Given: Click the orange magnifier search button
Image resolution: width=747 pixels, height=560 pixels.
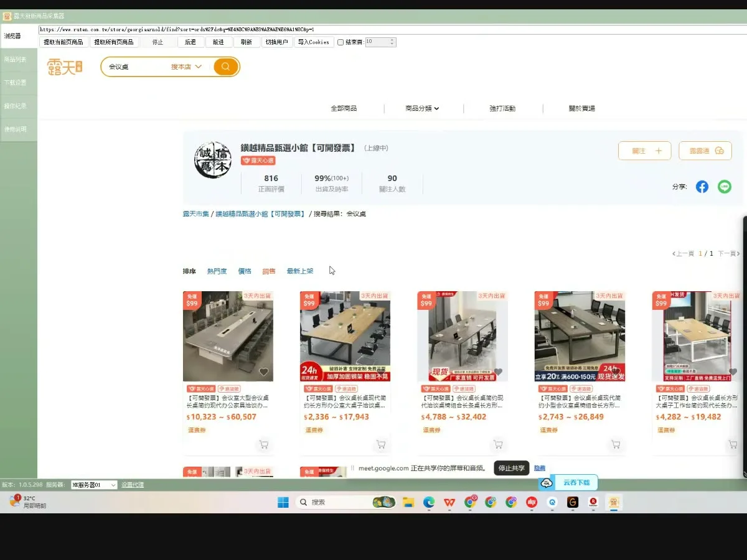Looking at the screenshot, I should coord(226,67).
